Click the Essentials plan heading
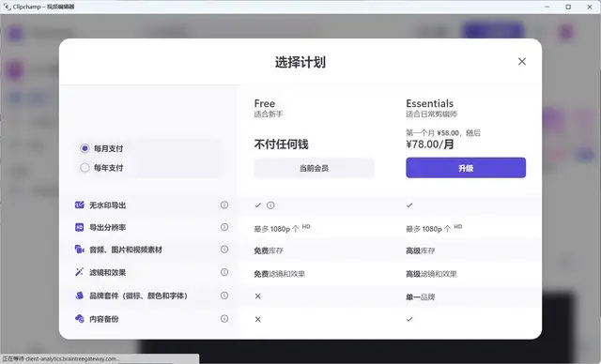The height and width of the screenshot is (364, 601). click(x=430, y=103)
